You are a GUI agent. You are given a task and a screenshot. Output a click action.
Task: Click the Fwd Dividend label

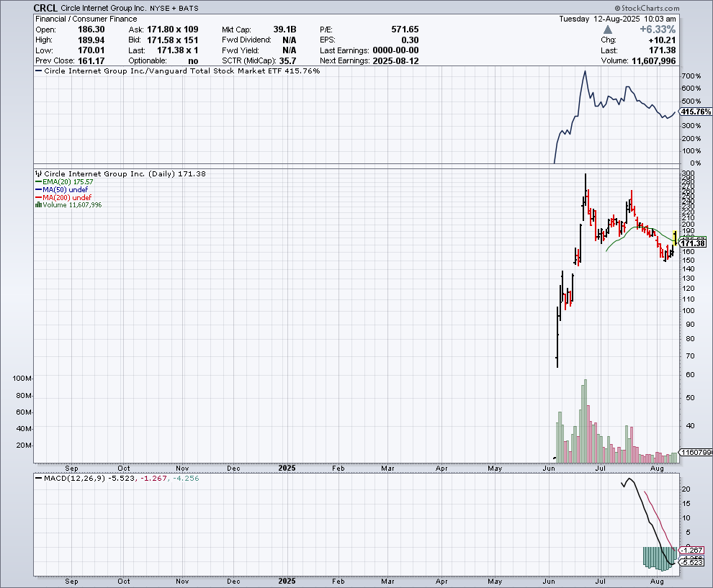tap(246, 40)
